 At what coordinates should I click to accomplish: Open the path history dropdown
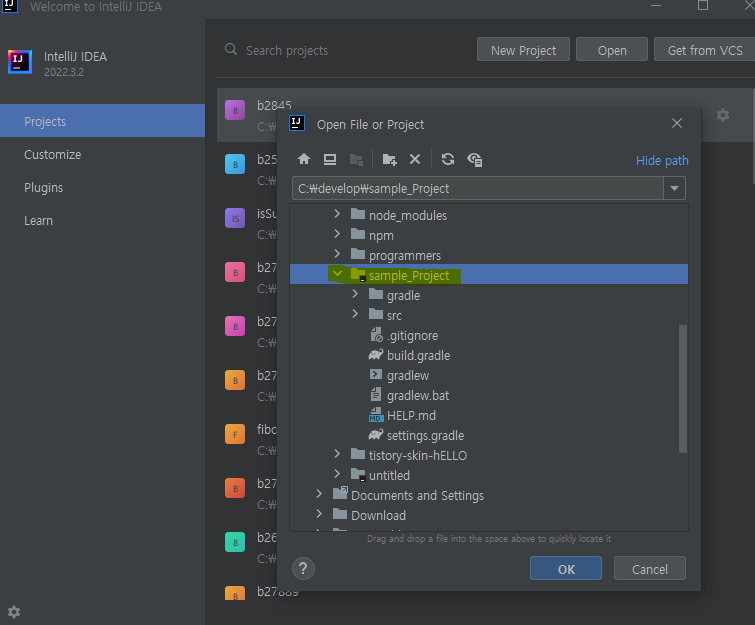tap(675, 188)
